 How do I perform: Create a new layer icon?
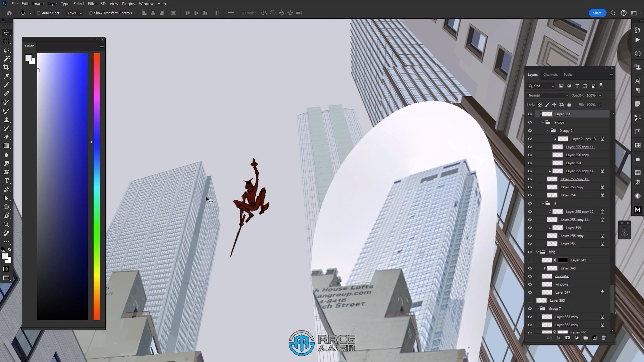[595, 338]
